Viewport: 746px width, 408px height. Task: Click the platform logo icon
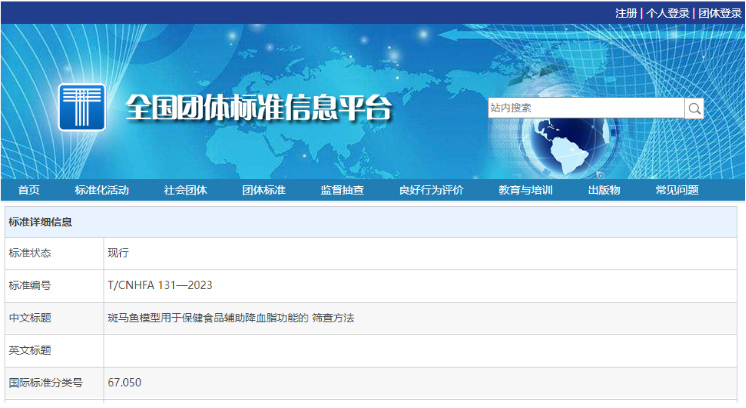coord(82,107)
